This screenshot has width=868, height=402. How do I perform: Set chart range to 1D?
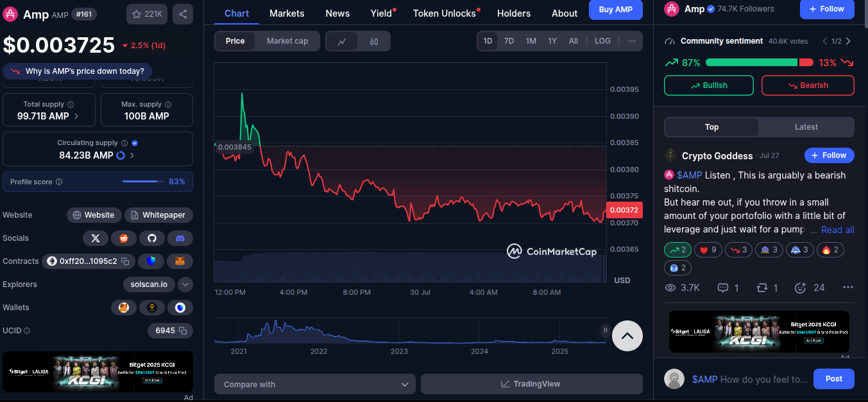click(488, 41)
